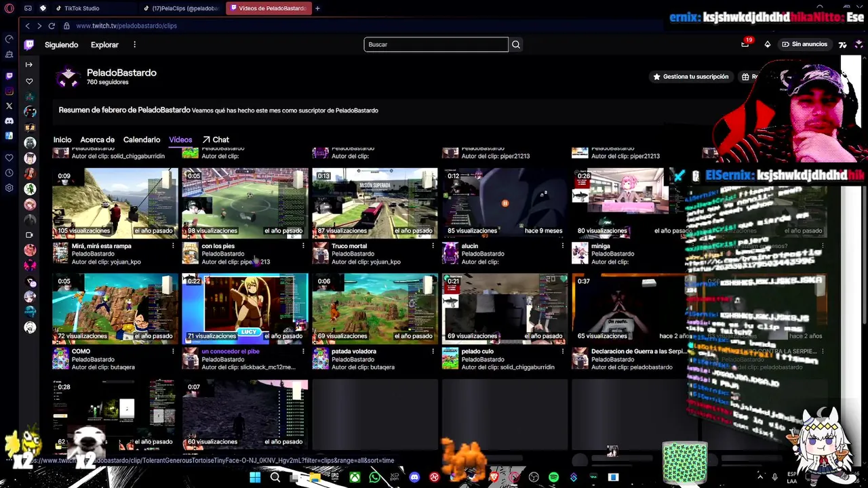Open options for clip 'patada voladora'
The height and width of the screenshot is (488, 868).
pyautogui.click(x=433, y=351)
